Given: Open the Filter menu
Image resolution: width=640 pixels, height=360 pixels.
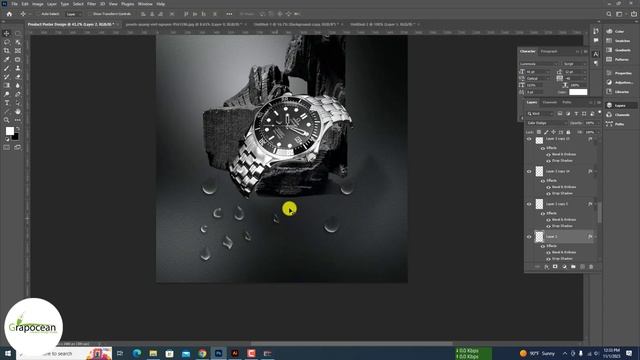Looking at the screenshot, I should click(x=91, y=4).
